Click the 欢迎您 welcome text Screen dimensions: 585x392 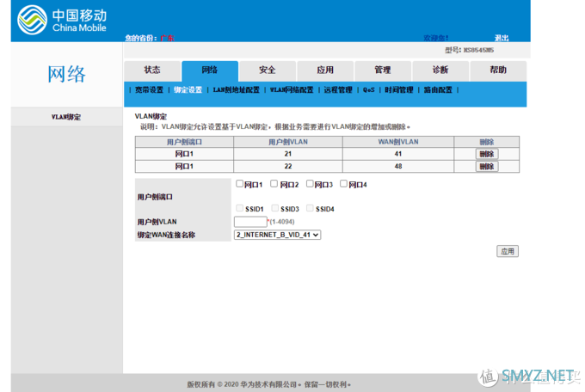(x=436, y=38)
